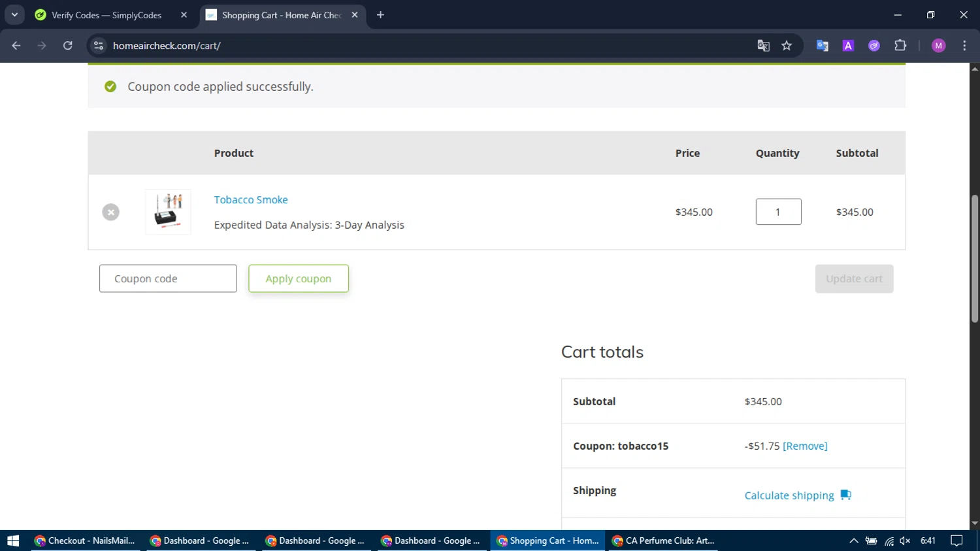Translate this page via address bar icon
The width and height of the screenshot is (980, 551).
(x=763, y=46)
